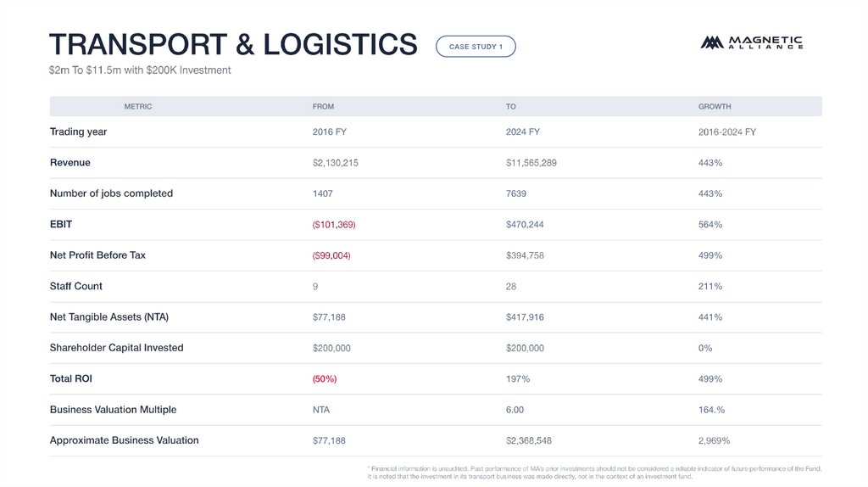Click the 2024 revenue value $11,565,289
Viewport: 868px width, 487px height.
tap(531, 163)
